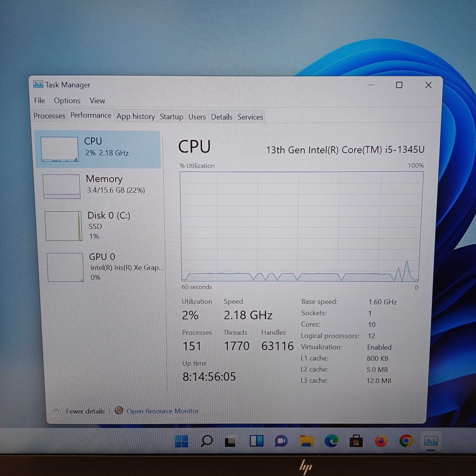Open the Options menu
This screenshot has width=476, height=476.
pos(67,101)
